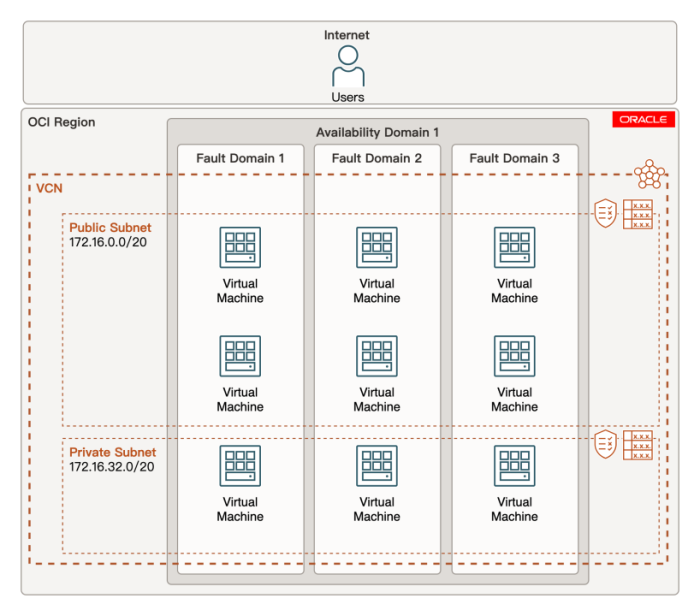The width and height of the screenshot is (700, 616).
Task: Select Private Subnet VM icon in Fault Domain 3
Action: click(x=514, y=466)
